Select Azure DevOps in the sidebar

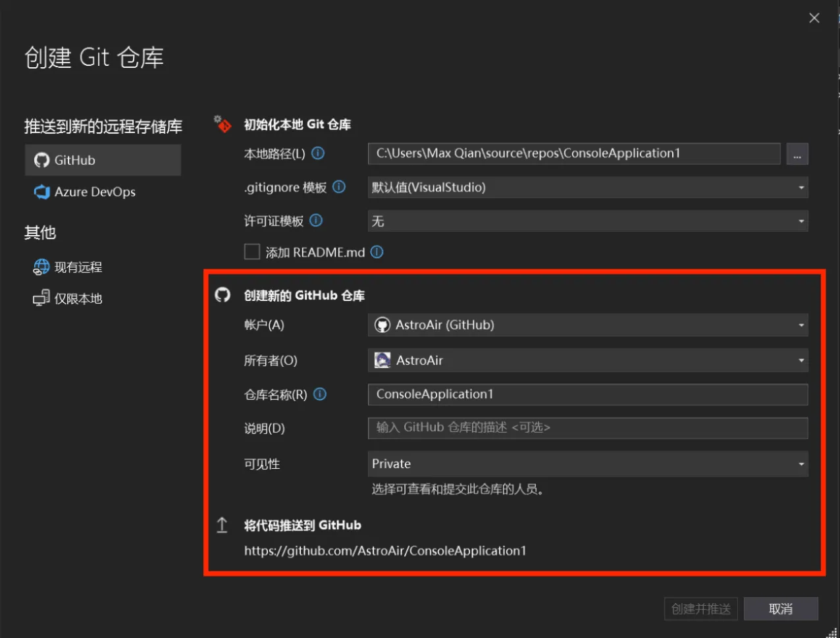point(95,192)
